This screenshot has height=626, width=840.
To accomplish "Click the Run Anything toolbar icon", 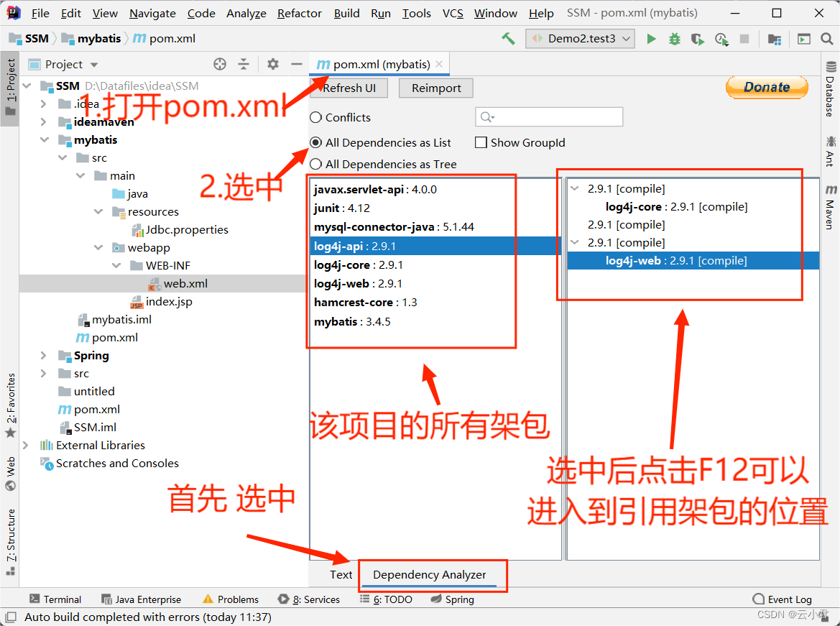I will point(803,39).
